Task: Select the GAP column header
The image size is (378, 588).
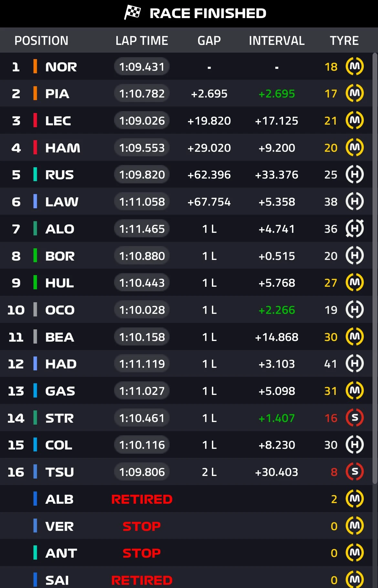Action: pyautogui.click(x=209, y=41)
